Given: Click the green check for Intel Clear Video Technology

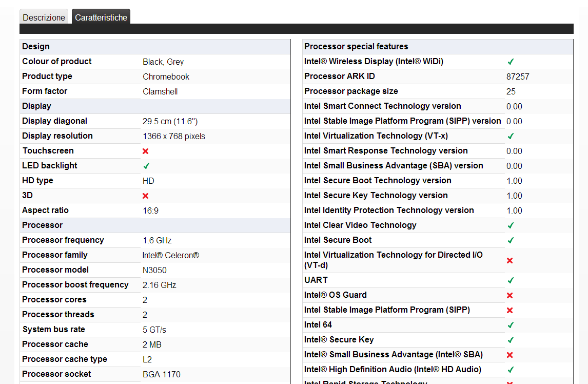Looking at the screenshot, I should tap(511, 225).
